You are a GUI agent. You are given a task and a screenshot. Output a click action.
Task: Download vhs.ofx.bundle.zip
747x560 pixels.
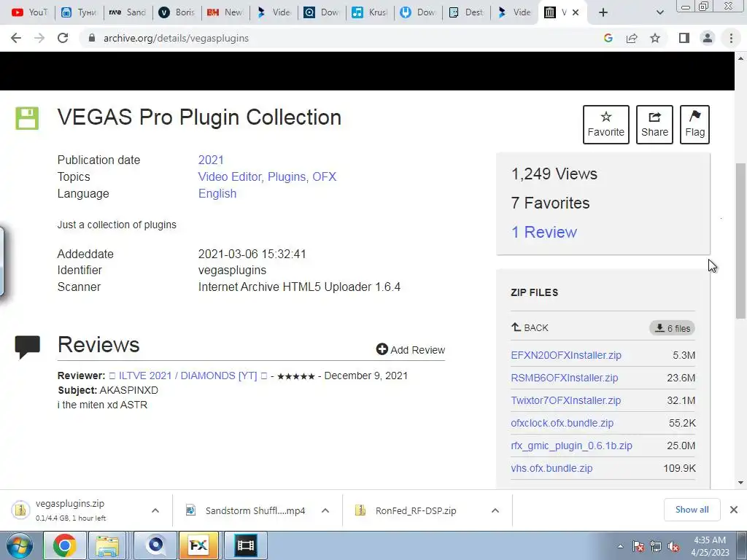click(551, 468)
